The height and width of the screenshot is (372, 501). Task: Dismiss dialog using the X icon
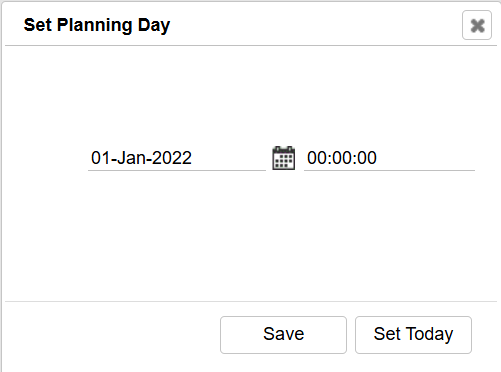[477, 25]
